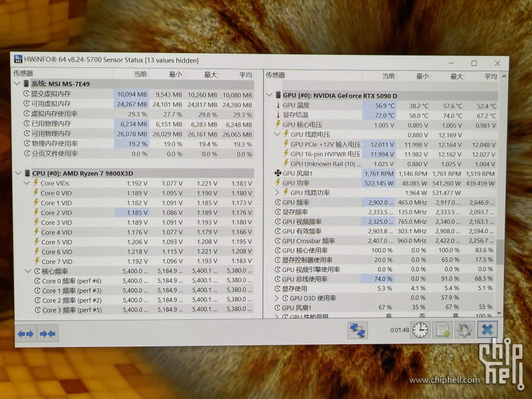
Task: Select the GPU 16-pin HVPWR 电压 row
Action: 389,154
